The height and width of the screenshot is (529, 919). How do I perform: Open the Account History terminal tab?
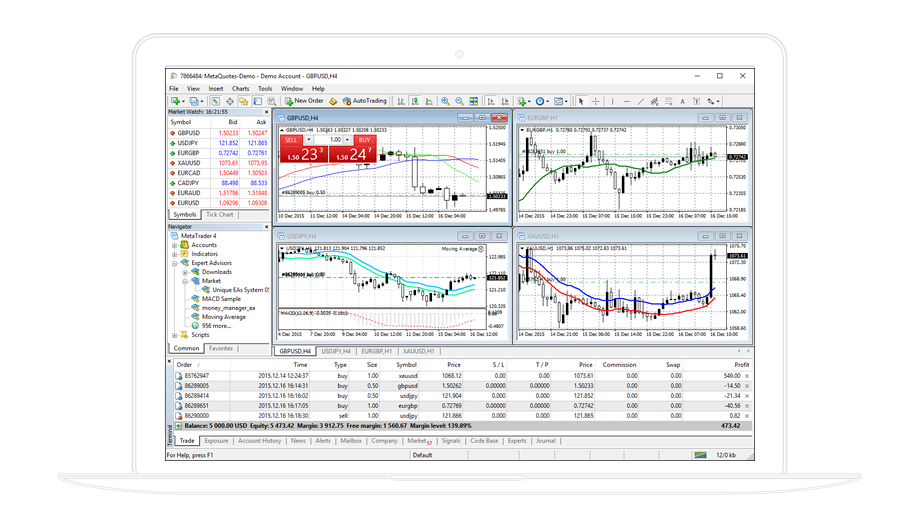(x=260, y=441)
